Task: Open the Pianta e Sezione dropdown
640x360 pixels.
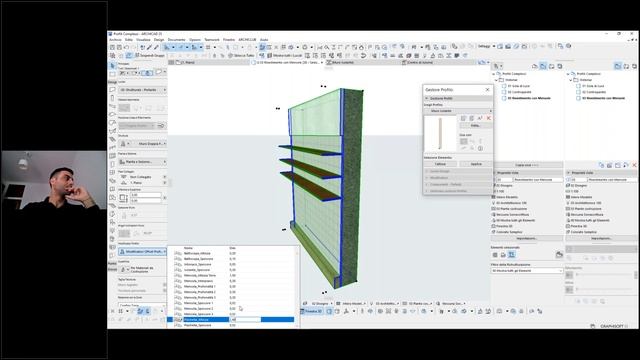Action: point(142,162)
